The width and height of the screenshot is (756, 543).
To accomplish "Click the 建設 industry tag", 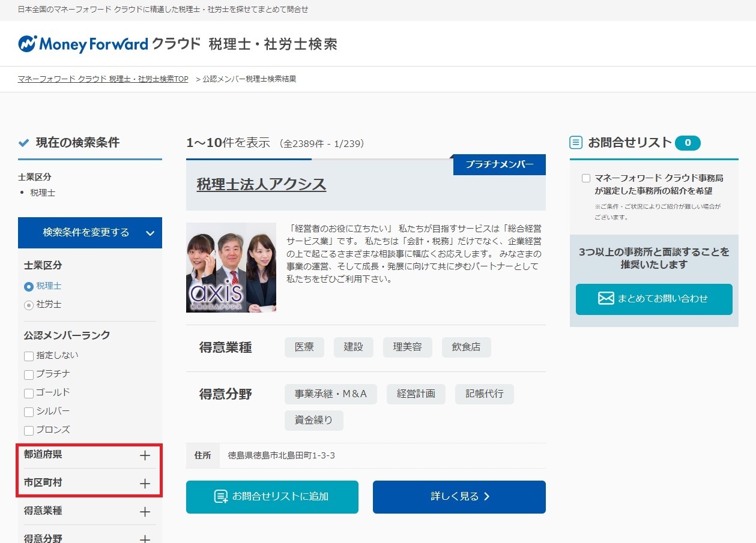I will [x=354, y=347].
